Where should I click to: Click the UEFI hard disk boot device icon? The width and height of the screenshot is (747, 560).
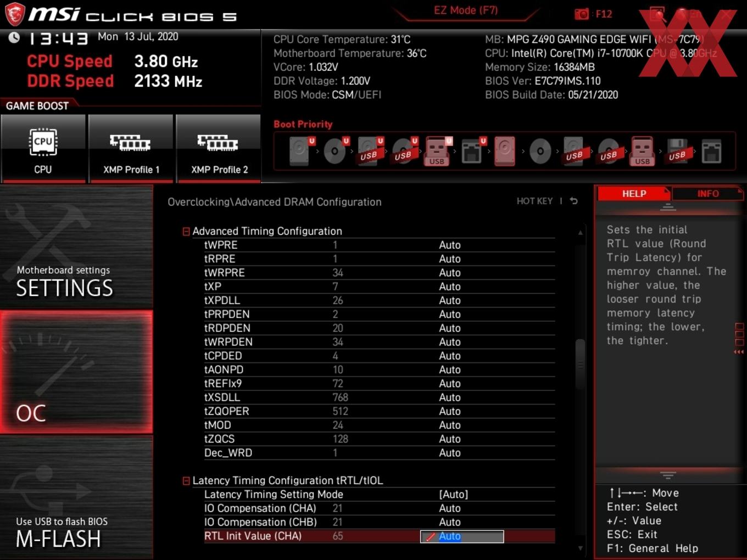[x=301, y=151]
